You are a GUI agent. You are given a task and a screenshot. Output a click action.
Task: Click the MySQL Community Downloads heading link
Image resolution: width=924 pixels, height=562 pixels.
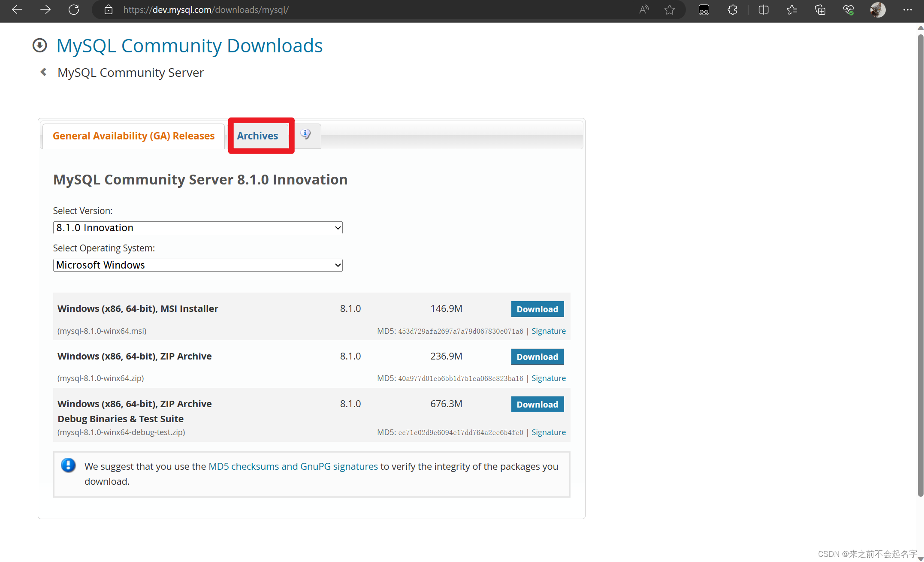189,46
